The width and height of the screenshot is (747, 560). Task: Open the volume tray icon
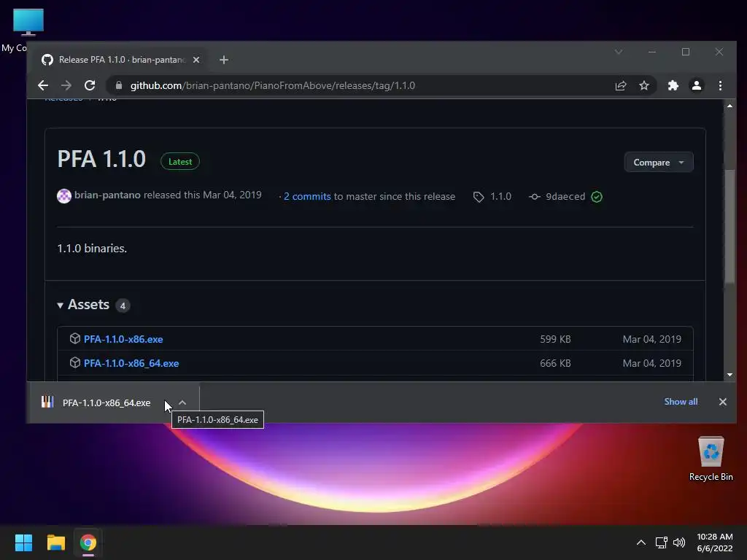[679, 542]
